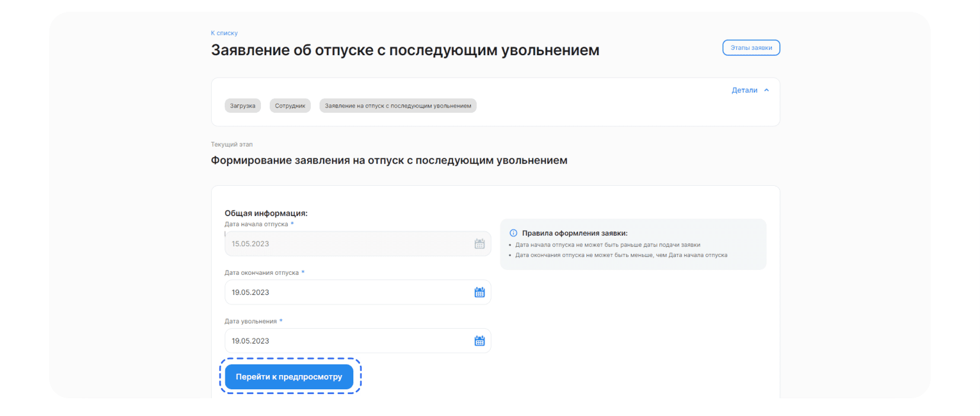This screenshot has width=980, height=416.
Task: Select the Загрузка tag
Action: pyautogui.click(x=242, y=106)
